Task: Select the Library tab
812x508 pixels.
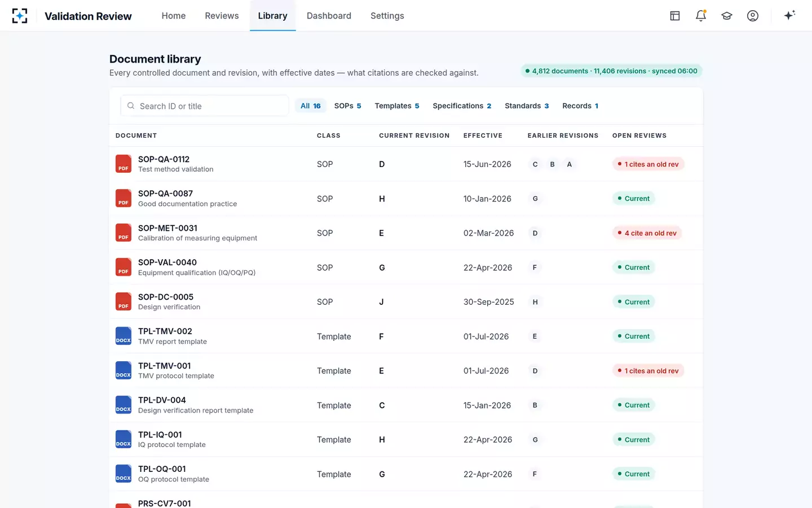Action: [273, 16]
